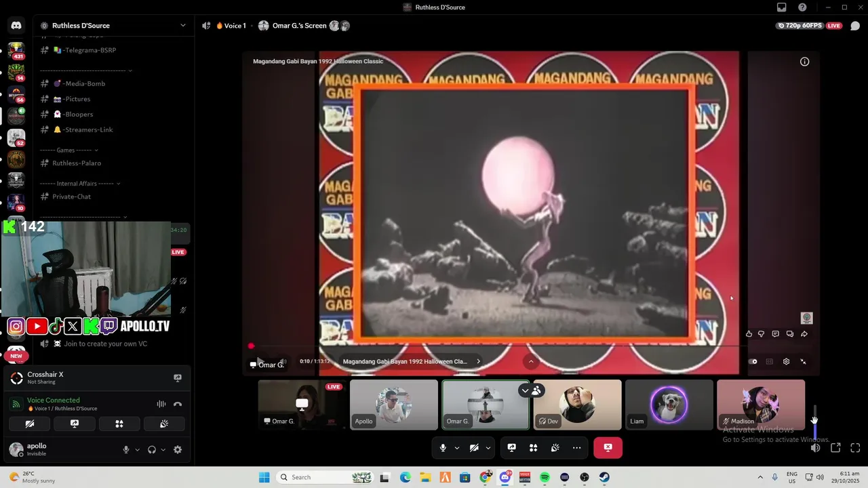Open the voice channel chat bubble
Viewport: 868px width, 488px height.
pos(855,26)
